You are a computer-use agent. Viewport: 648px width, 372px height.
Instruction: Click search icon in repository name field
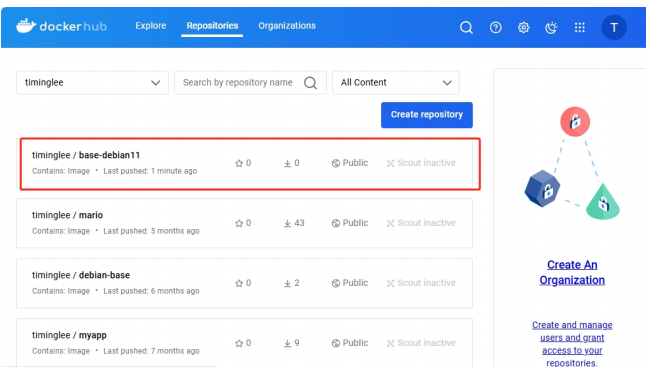click(310, 83)
